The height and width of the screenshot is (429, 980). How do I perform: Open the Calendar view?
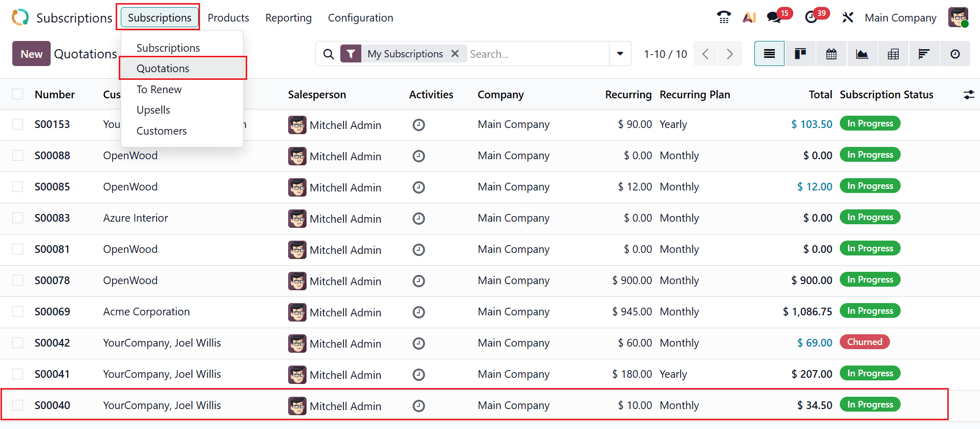click(x=831, y=54)
